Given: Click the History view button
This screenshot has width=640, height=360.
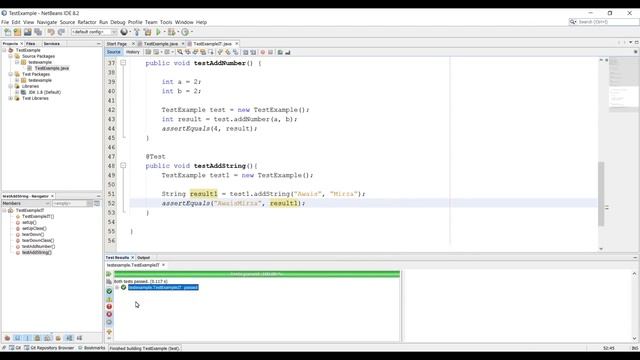Looking at the screenshot, I should point(133,52).
